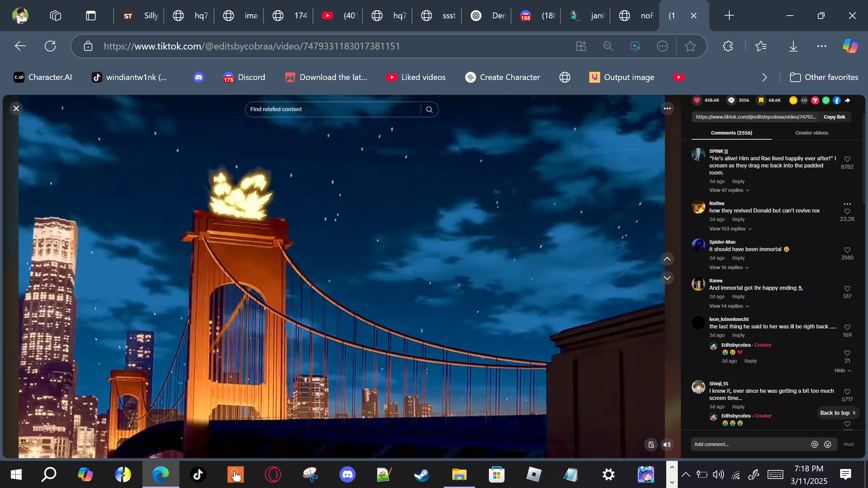
Task: Go to previous video with up arrow
Action: (667, 259)
